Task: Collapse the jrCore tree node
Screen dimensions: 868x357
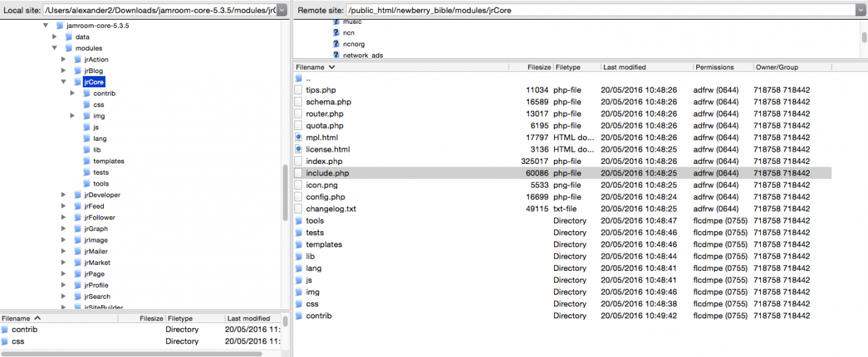Action: click(64, 82)
